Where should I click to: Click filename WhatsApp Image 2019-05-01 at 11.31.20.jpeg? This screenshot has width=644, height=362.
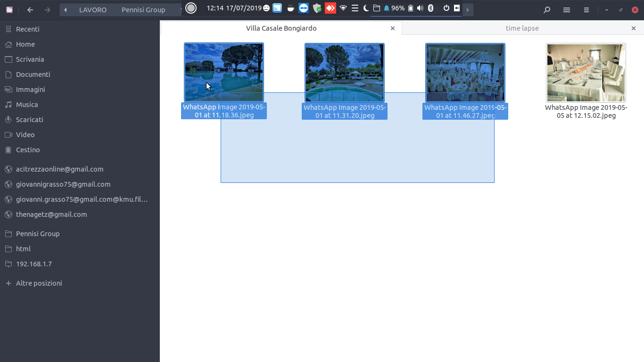345,111
